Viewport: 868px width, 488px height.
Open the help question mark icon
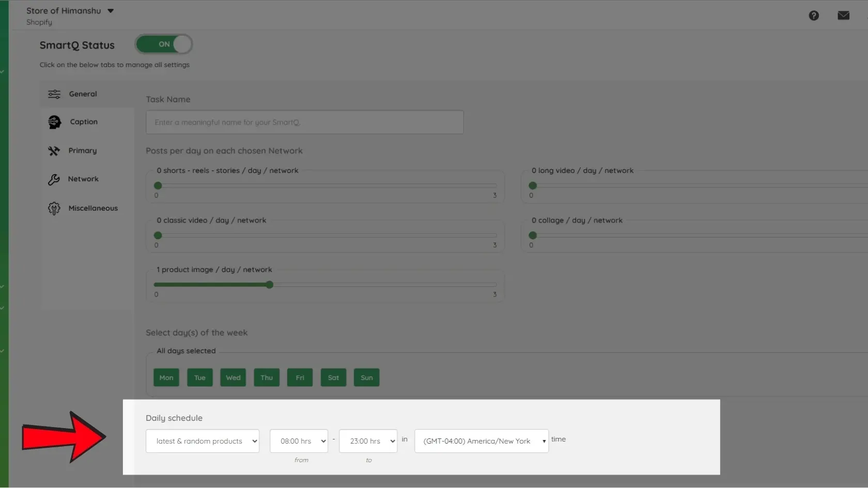814,15
